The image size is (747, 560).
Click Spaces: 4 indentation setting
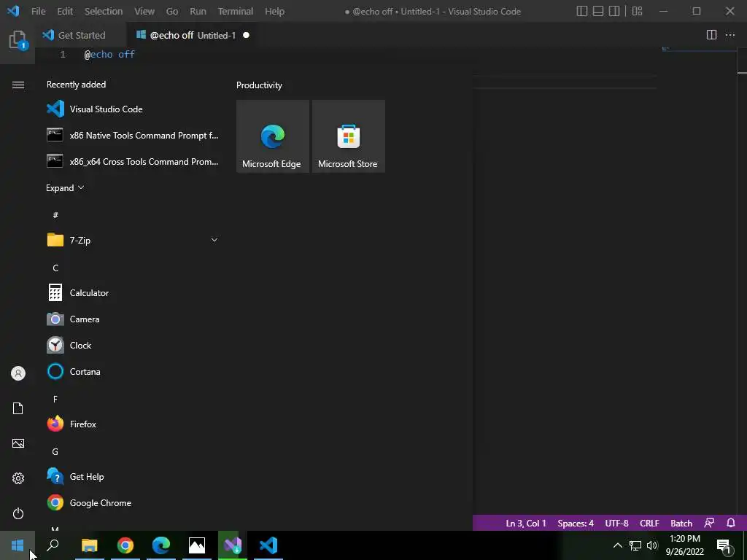click(576, 523)
